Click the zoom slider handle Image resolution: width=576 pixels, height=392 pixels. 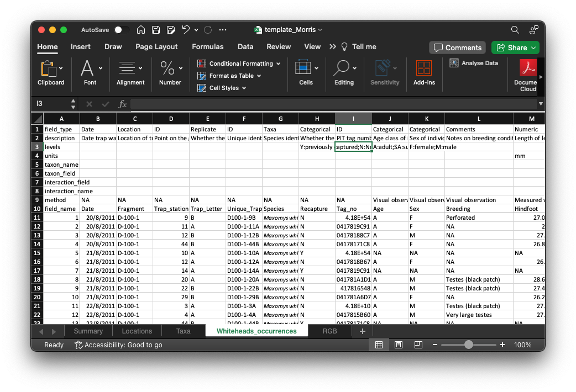pyautogui.click(x=469, y=345)
